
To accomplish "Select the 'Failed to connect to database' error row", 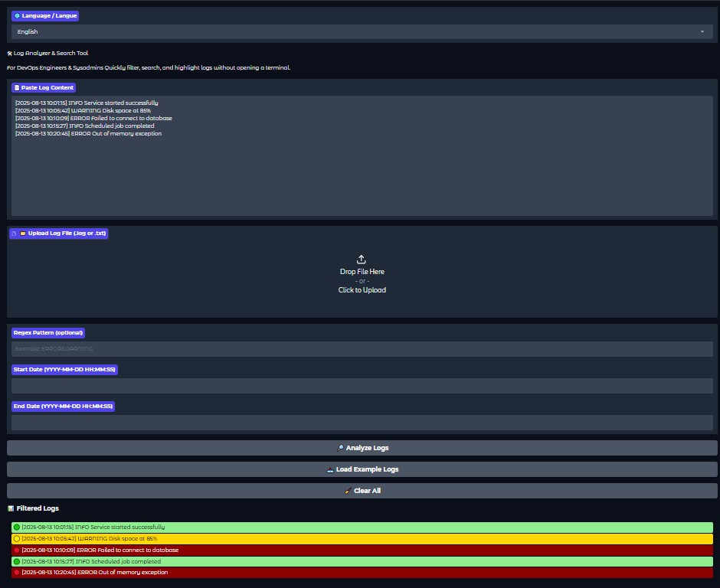I will 362,550.
